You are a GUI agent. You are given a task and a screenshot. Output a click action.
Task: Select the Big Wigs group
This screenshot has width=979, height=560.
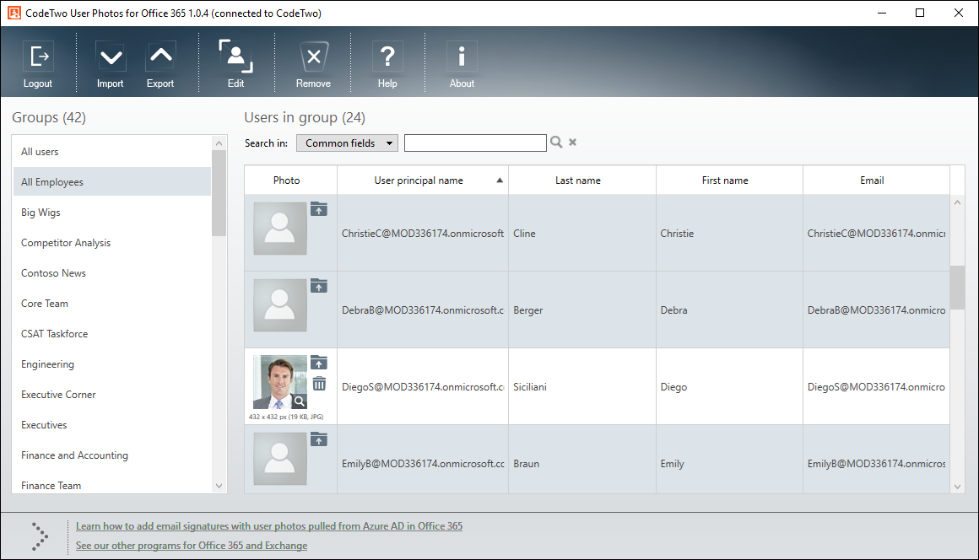(112, 212)
